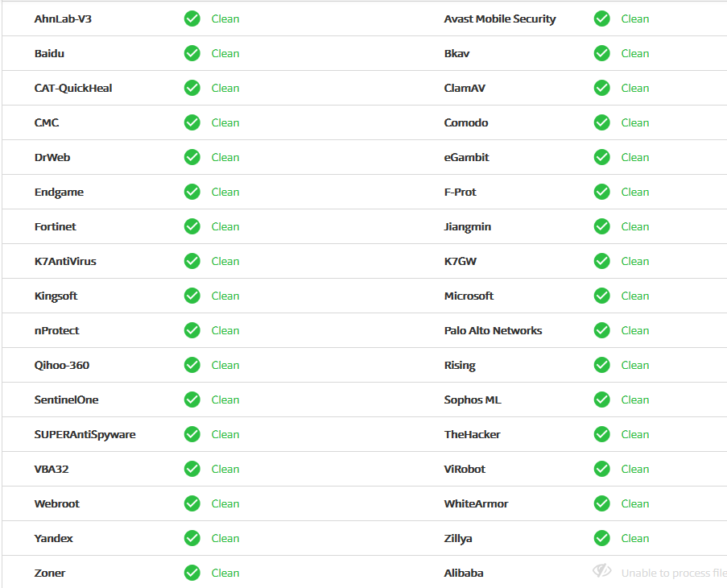The height and width of the screenshot is (588, 727).
Task: Click the Qihoo-360 engine name
Action: (62, 365)
